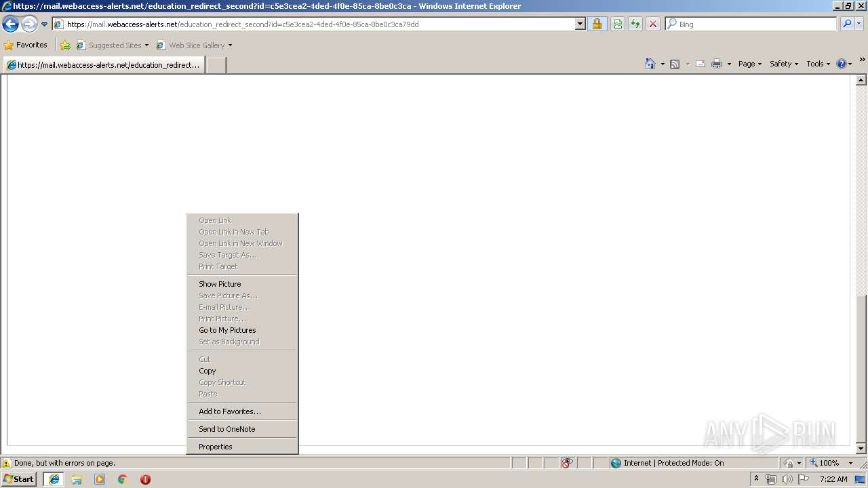
Task: Click the volume speaker tray icon
Action: pyautogui.click(x=787, y=479)
